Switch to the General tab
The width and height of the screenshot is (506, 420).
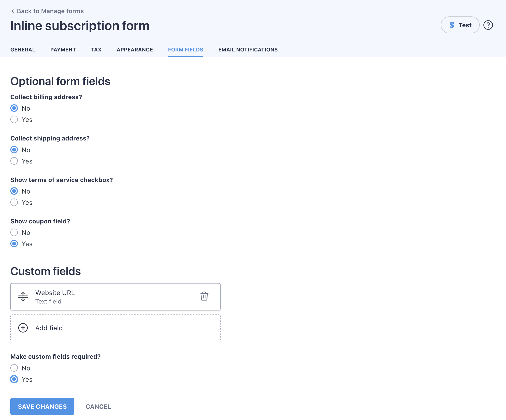click(x=23, y=50)
